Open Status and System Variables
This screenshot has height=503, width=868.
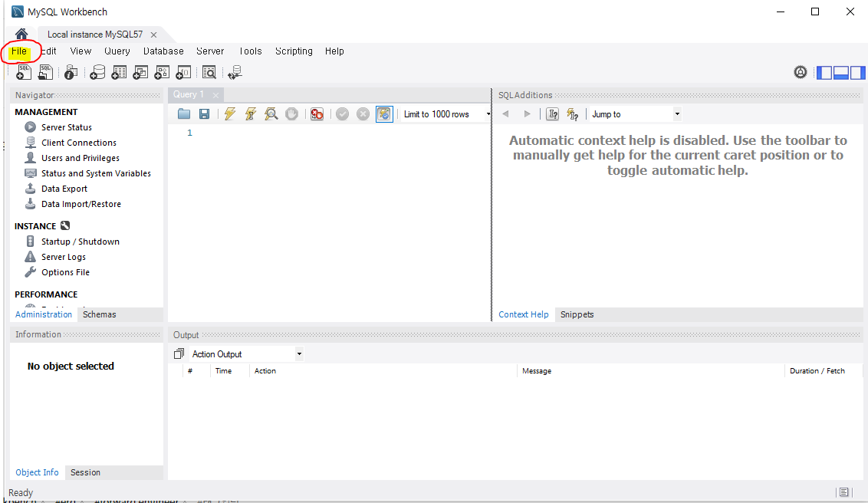[x=96, y=174]
